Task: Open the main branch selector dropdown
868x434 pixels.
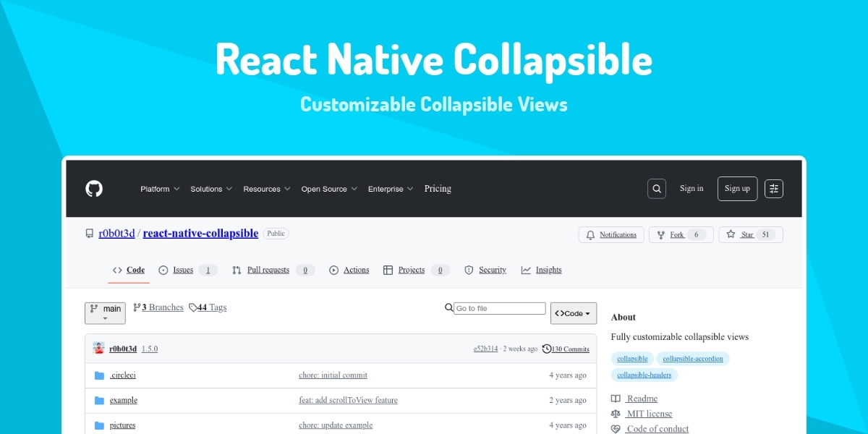Action: (x=105, y=312)
